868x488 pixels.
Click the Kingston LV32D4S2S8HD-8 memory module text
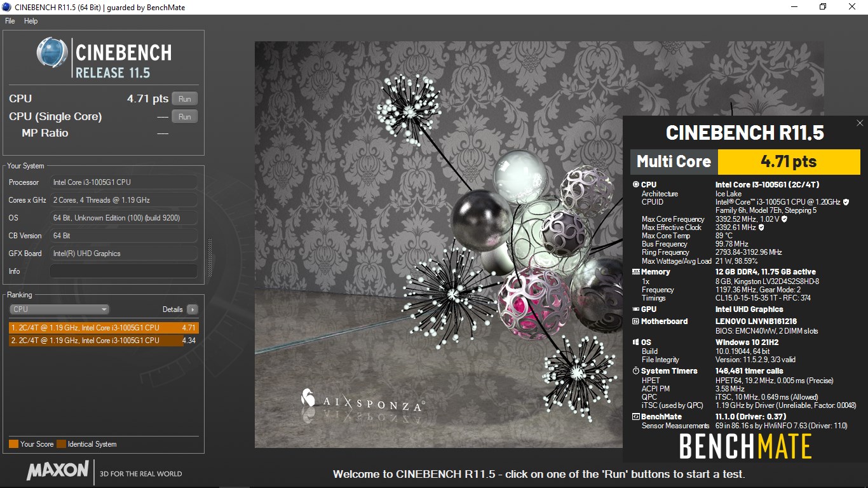[767, 281]
